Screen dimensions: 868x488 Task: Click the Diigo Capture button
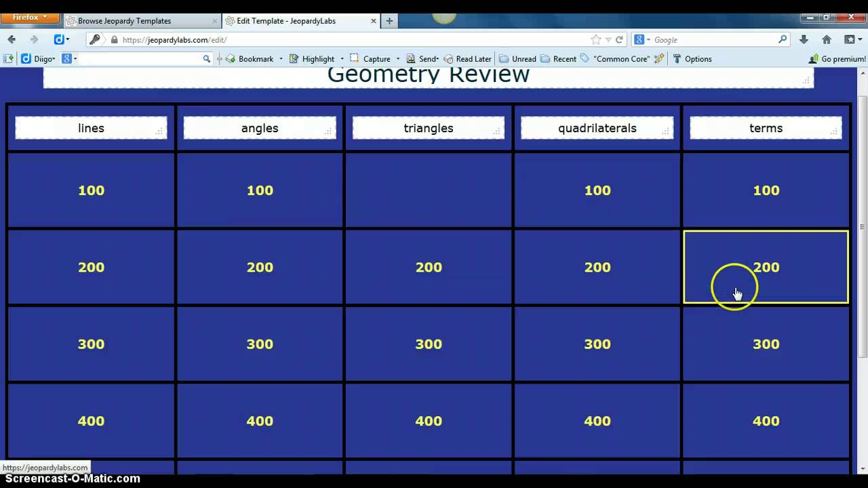pyautogui.click(x=370, y=59)
